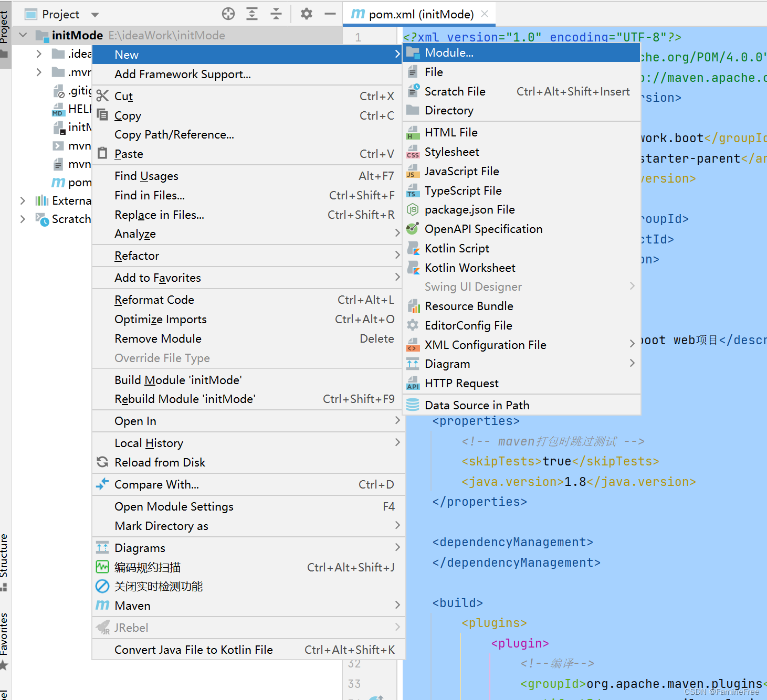Click the File icon in New submenu
Viewport: 767px width, 700px height.
(413, 72)
